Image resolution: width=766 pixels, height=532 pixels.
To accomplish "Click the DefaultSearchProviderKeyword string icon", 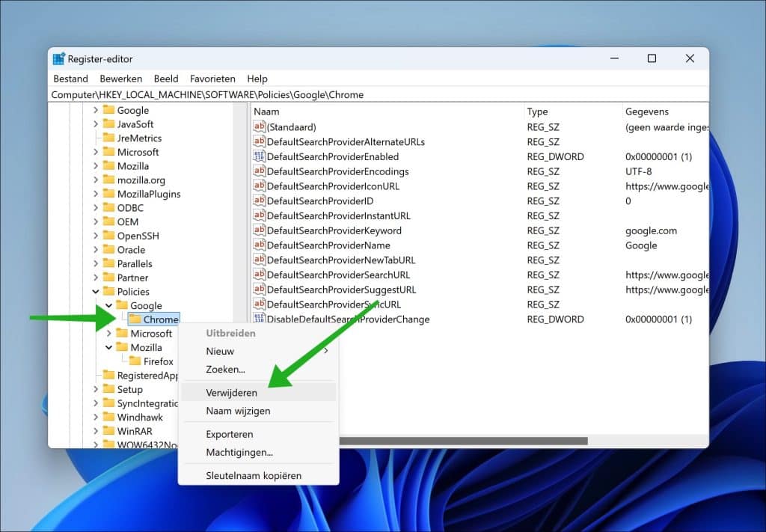I will click(x=259, y=230).
